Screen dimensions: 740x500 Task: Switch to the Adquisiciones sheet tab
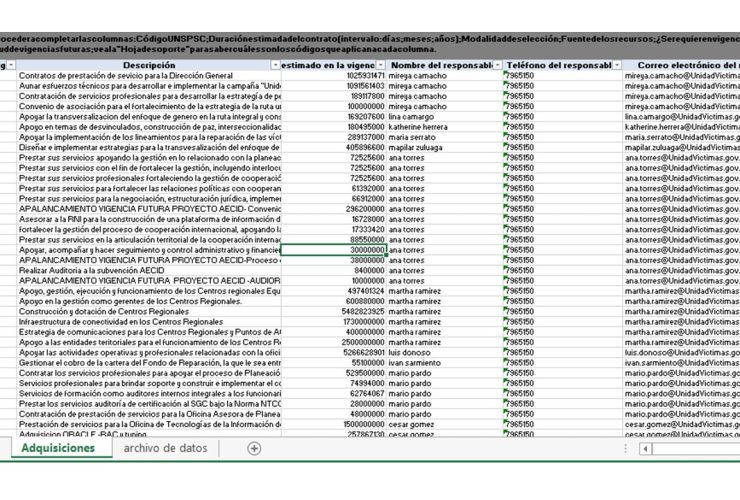coord(58,448)
